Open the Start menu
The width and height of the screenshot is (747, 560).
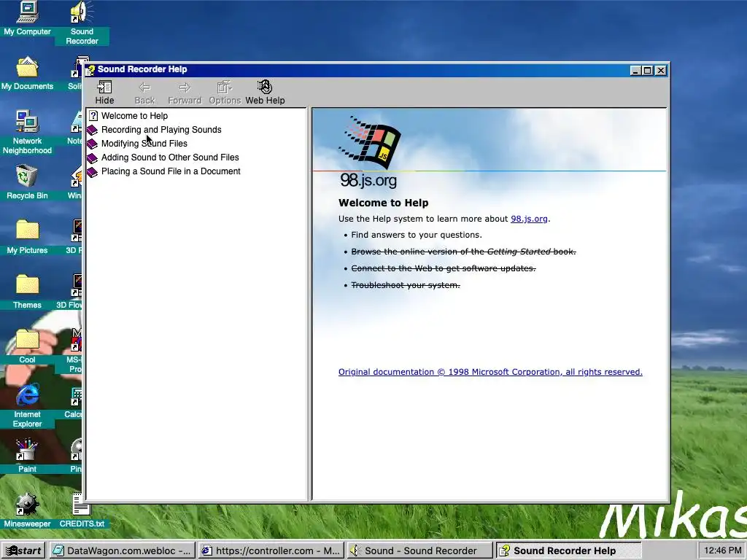(24, 551)
